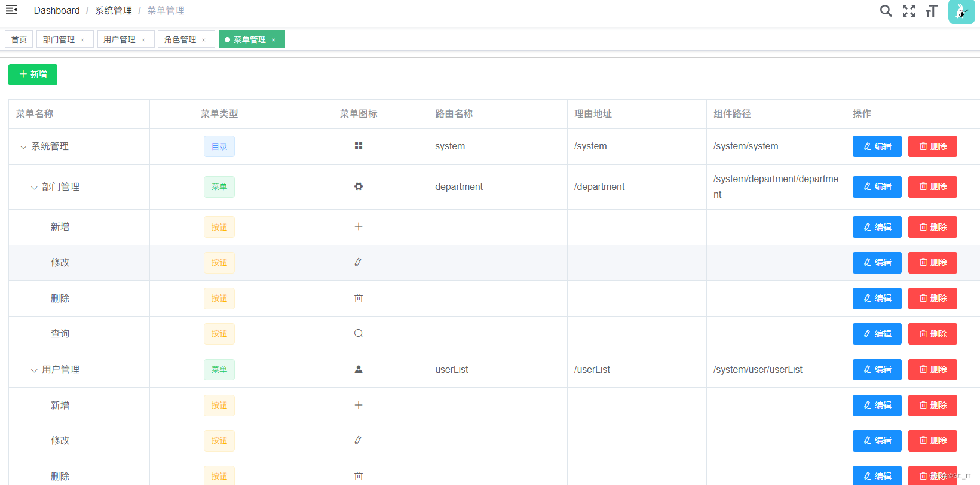Click the 按钮 tag in 查询 row
This screenshot has width=980, height=485.
(x=219, y=334)
